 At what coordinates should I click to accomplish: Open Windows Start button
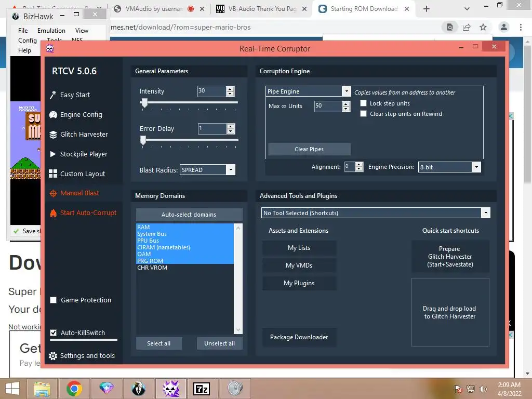click(x=12, y=389)
